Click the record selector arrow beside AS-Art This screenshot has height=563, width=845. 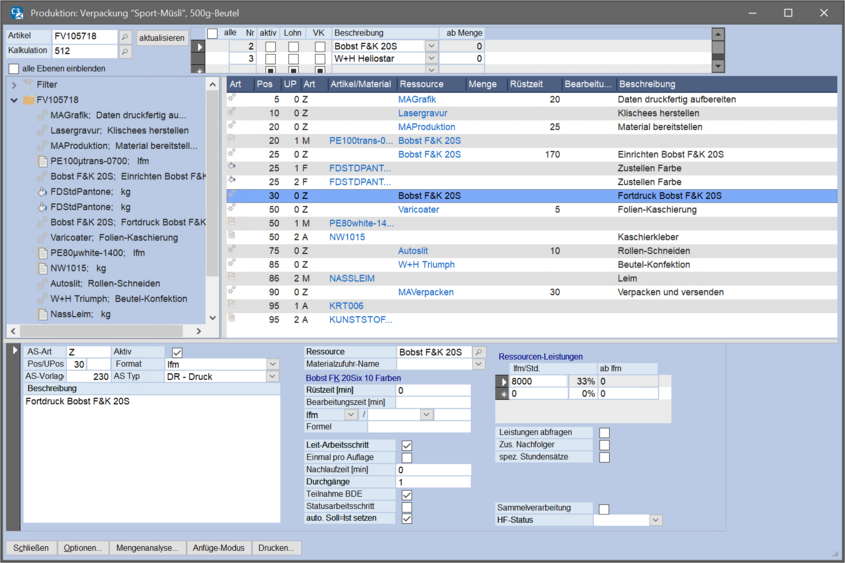pos(14,351)
